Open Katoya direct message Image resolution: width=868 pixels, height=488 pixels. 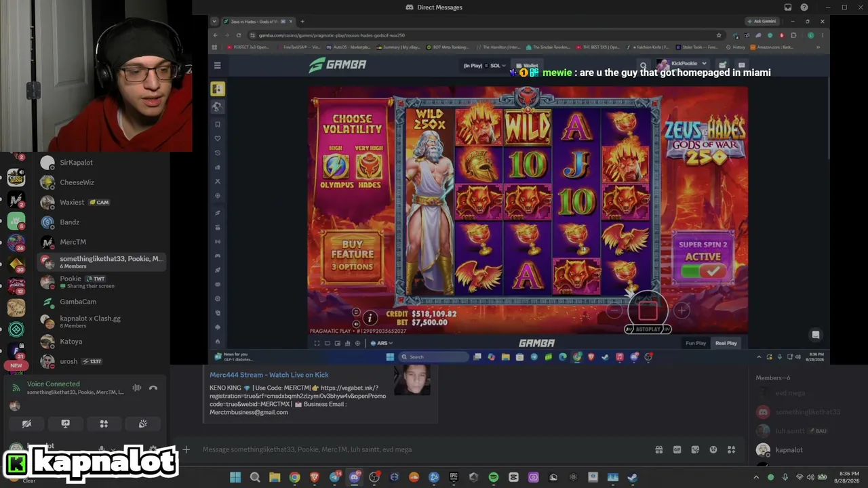[x=102, y=342]
